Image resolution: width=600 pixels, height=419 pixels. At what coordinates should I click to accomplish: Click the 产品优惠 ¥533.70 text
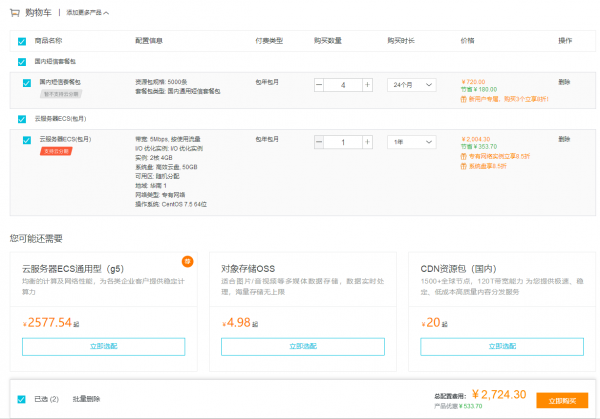(x=458, y=406)
